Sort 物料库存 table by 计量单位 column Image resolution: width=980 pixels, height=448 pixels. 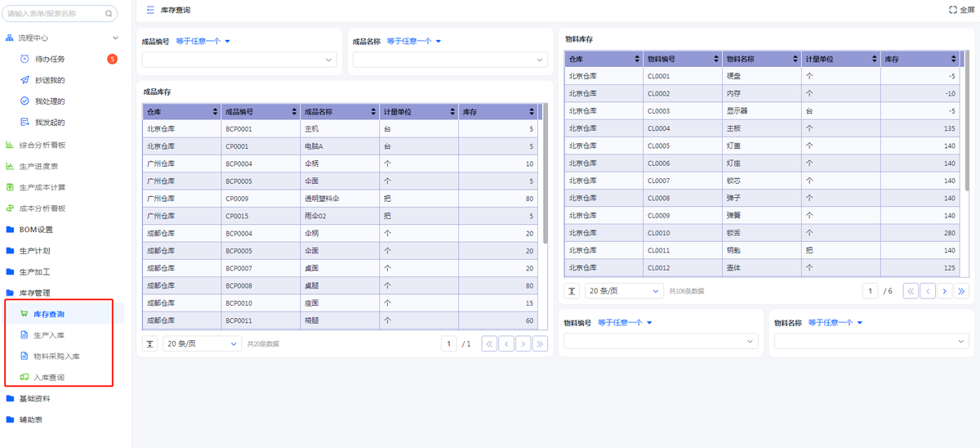874,59
